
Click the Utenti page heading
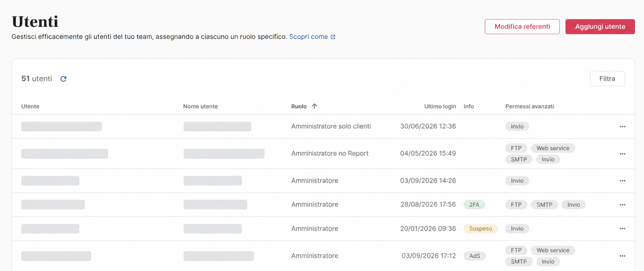pyautogui.click(x=35, y=22)
